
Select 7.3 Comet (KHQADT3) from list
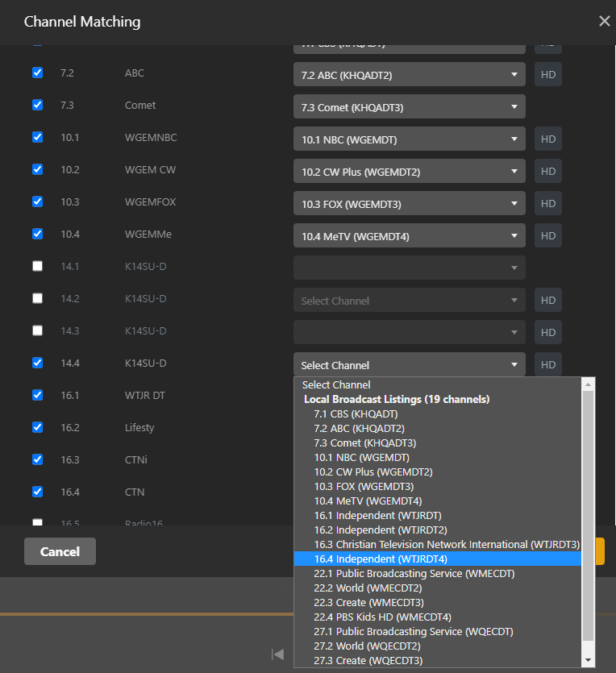pyautogui.click(x=438, y=443)
